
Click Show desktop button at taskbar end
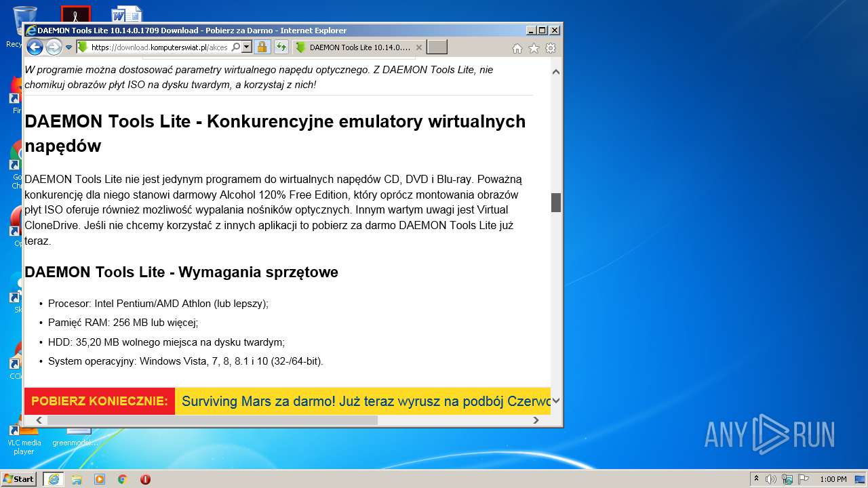(x=861, y=479)
